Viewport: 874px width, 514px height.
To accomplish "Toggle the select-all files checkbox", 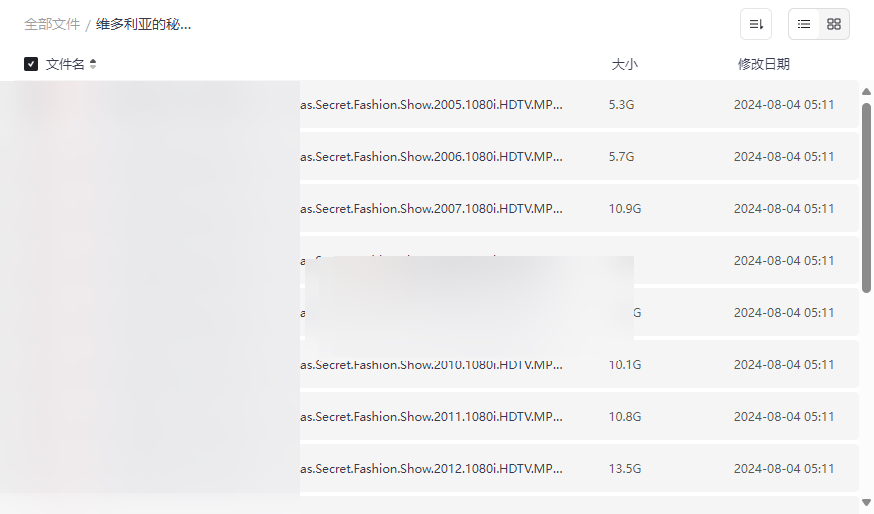I will click(31, 64).
